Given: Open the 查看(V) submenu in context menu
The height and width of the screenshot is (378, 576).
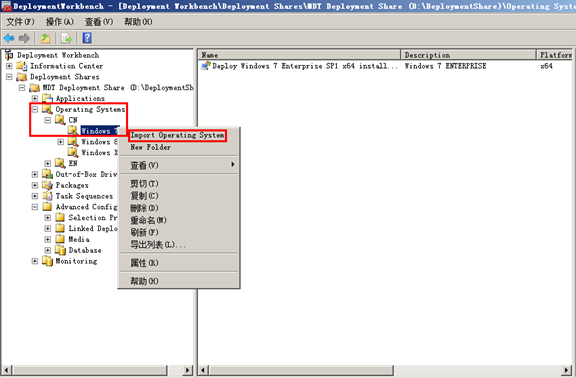Looking at the screenshot, I should pos(179,165).
